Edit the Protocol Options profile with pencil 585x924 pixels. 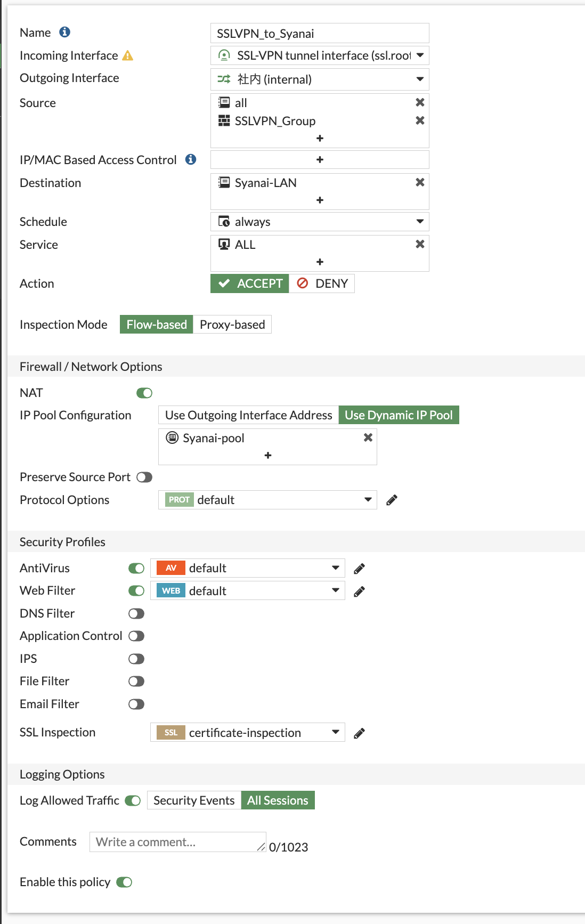(x=392, y=500)
